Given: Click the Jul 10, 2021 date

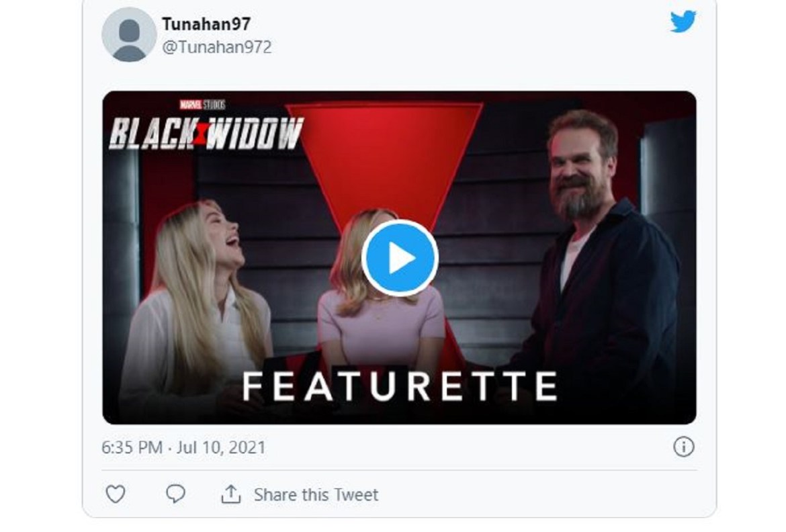Looking at the screenshot, I should pos(221,447).
